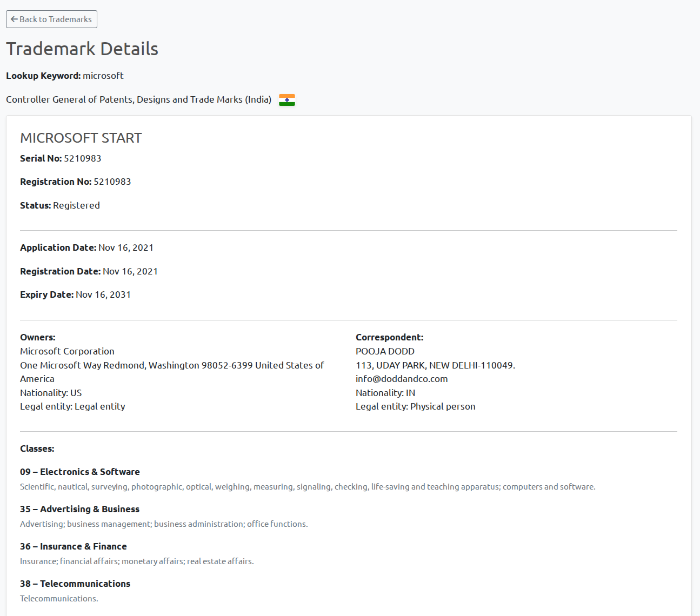The width and height of the screenshot is (700, 616).
Task: Click the 38 – Telecommunications class heading
Action: click(x=75, y=584)
